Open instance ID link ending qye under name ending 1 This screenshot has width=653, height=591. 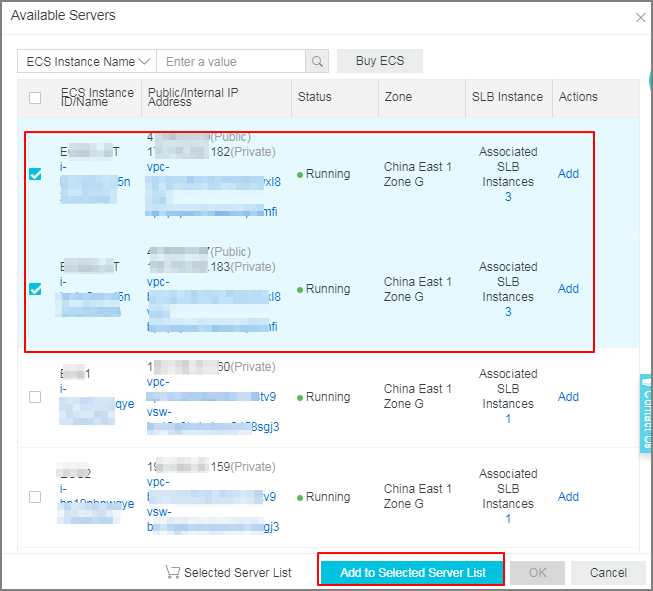coord(97,403)
